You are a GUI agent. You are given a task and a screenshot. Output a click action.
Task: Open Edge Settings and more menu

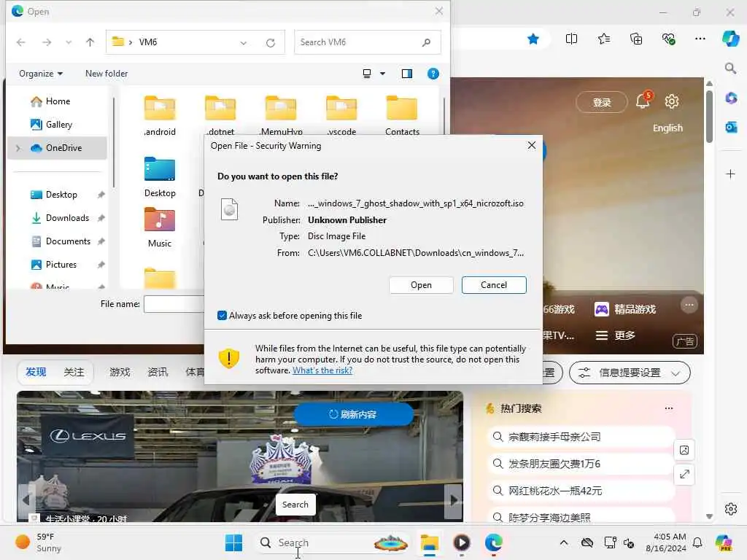pos(700,39)
